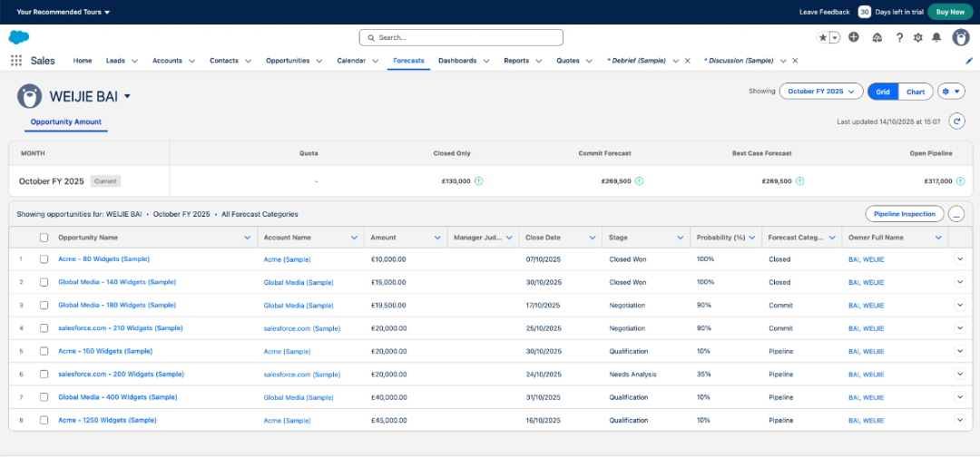The height and width of the screenshot is (458, 980).
Task: Open owner BAI, WEIJIE link in row 1
Action: click(867, 258)
